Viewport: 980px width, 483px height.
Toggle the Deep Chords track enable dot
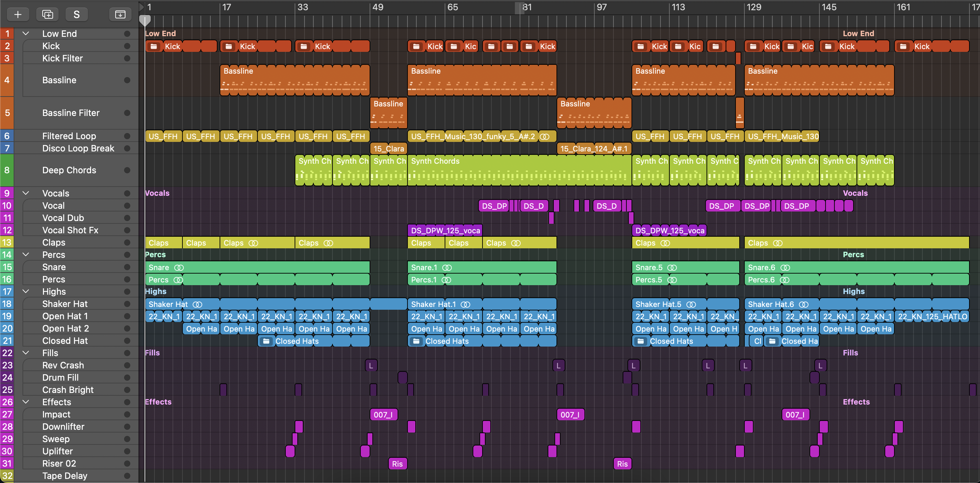point(127,170)
